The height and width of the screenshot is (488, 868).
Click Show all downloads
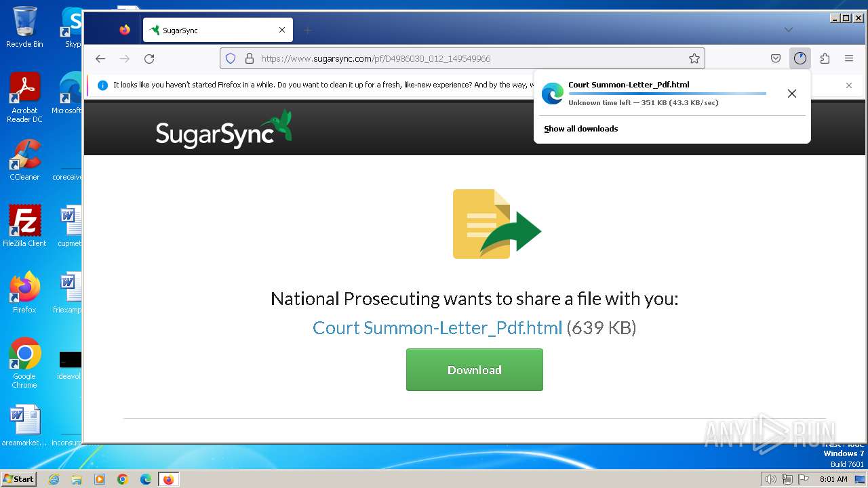pyautogui.click(x=581, y=129)
